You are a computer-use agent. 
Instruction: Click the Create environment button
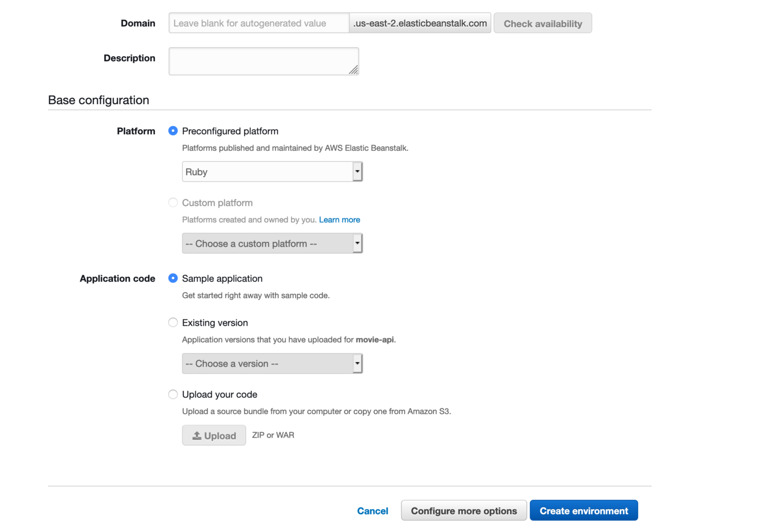(x=583, y=511)
